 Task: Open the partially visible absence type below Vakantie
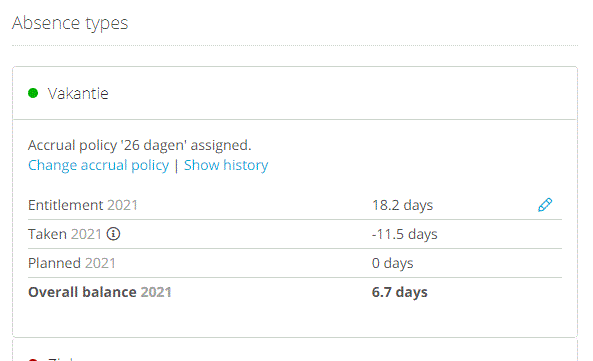pyautogui.click(x=295, y=350)
